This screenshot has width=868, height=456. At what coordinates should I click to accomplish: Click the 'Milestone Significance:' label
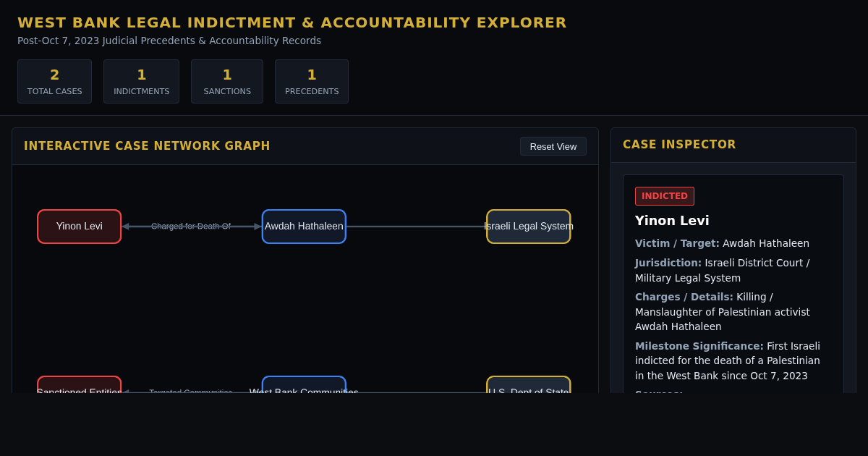(699, 346)
